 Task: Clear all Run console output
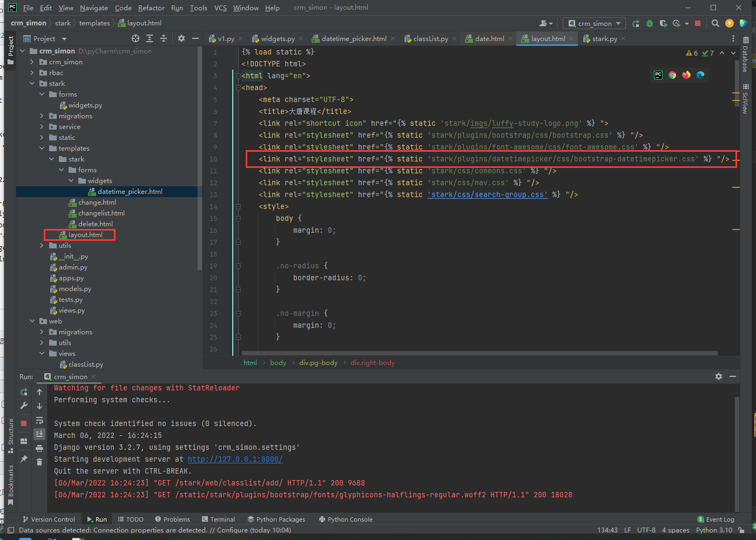click(x=39, y=462)
